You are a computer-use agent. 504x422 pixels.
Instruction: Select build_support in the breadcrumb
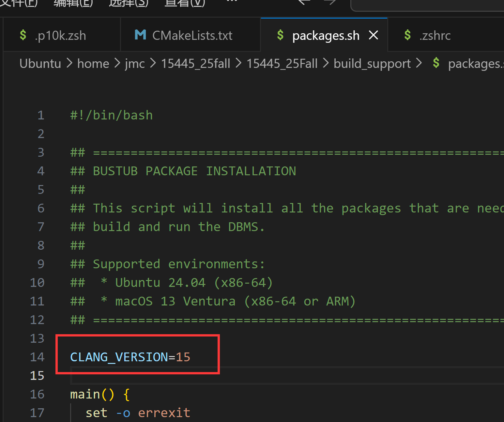pyautogui.click(x=372, y=63)
